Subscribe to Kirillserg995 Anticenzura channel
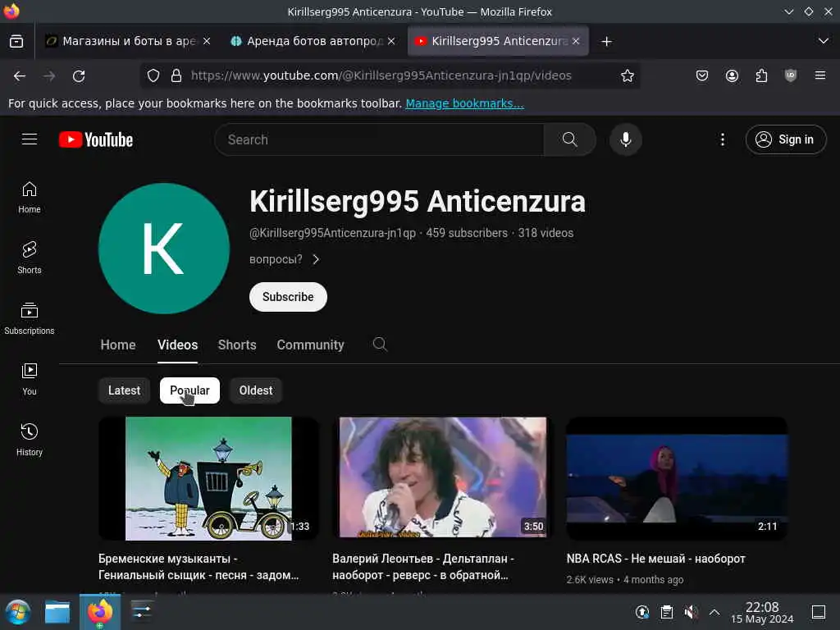 pos(288,297)
